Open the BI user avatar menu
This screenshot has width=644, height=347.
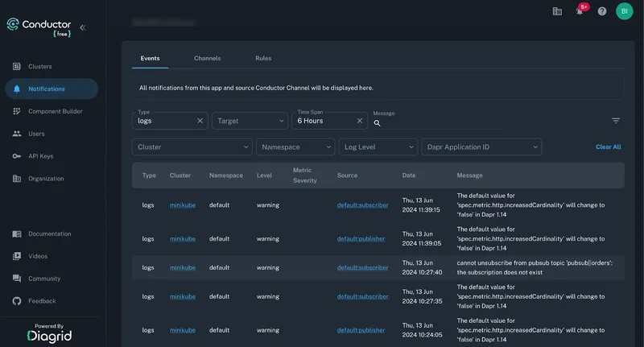point(625,11)
